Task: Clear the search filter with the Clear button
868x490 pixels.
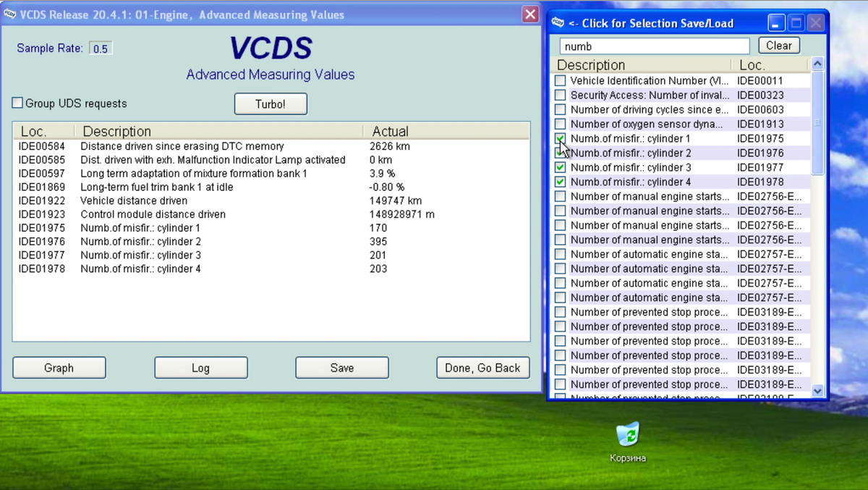Action: tap(779, 46)
